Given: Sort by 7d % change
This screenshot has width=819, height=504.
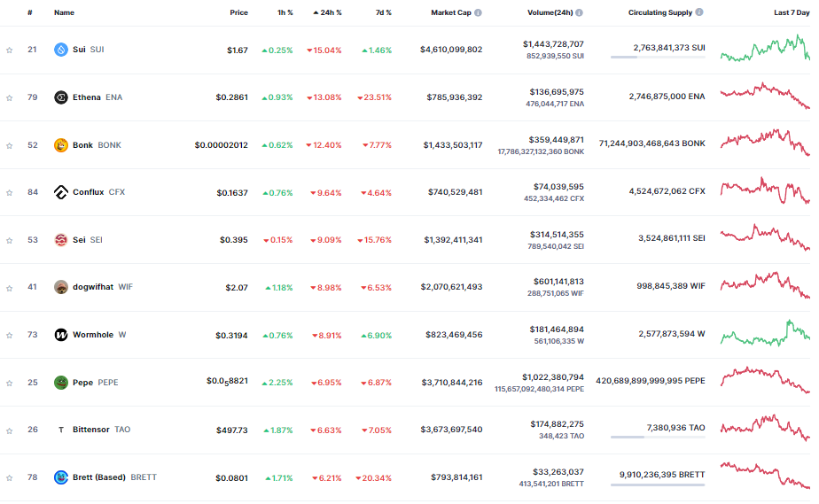Looking at the screenshot, I should click(384, 12).
